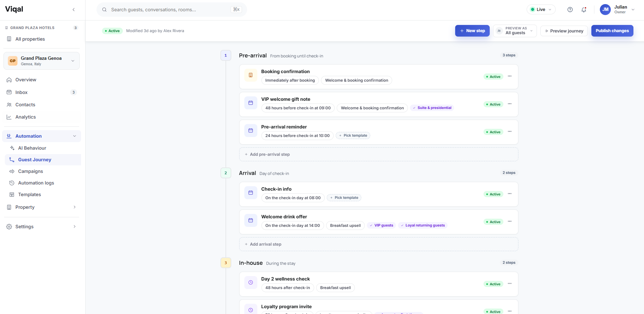Viewport: 644px width, 314px height.
Task: Toggle the VIP guests segment chip
Action: pyautogui.click(x=382, y=226)
